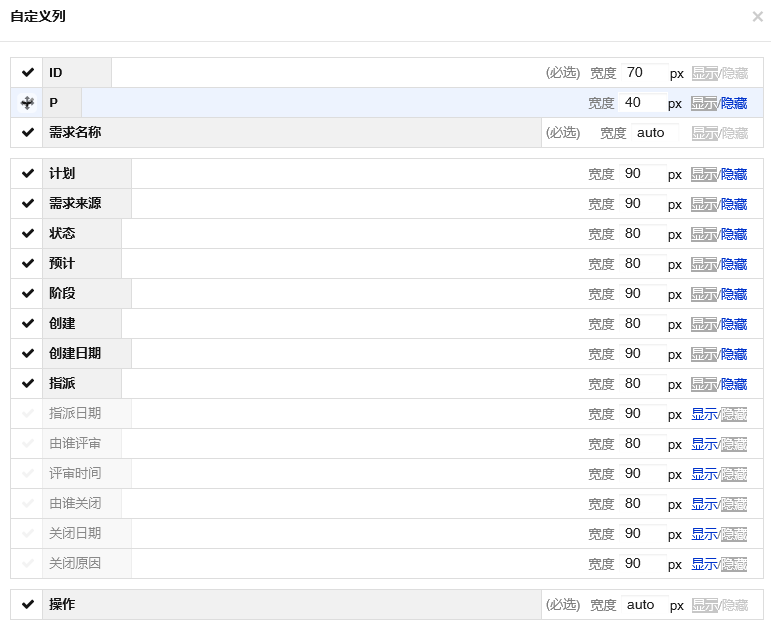Click the ID width field showing 70
The width and height of the screenshot is (771, 627).
coord(645,73)
